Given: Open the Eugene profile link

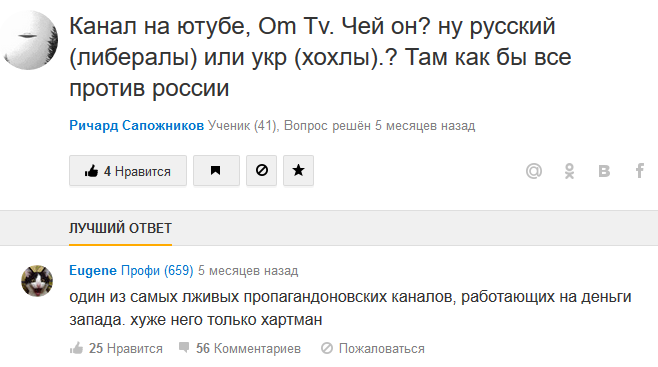Looking at the screenshot, I should coord(93,271).
